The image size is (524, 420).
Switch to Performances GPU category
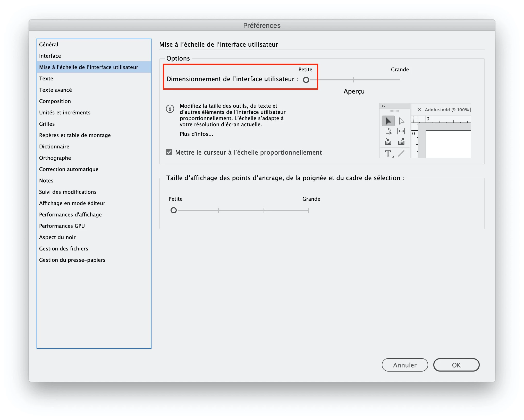62,226
